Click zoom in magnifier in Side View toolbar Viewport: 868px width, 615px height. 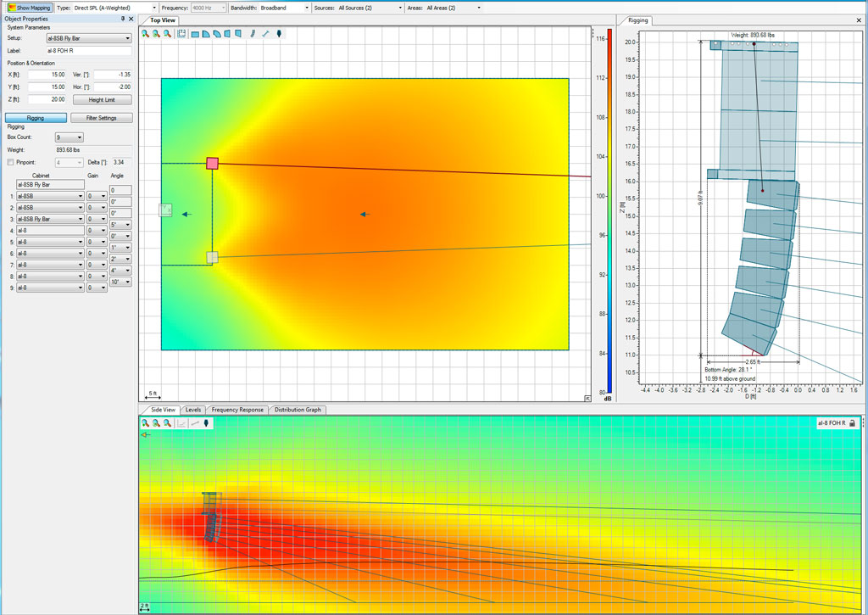pyautogui.click(x=145, y=423)
